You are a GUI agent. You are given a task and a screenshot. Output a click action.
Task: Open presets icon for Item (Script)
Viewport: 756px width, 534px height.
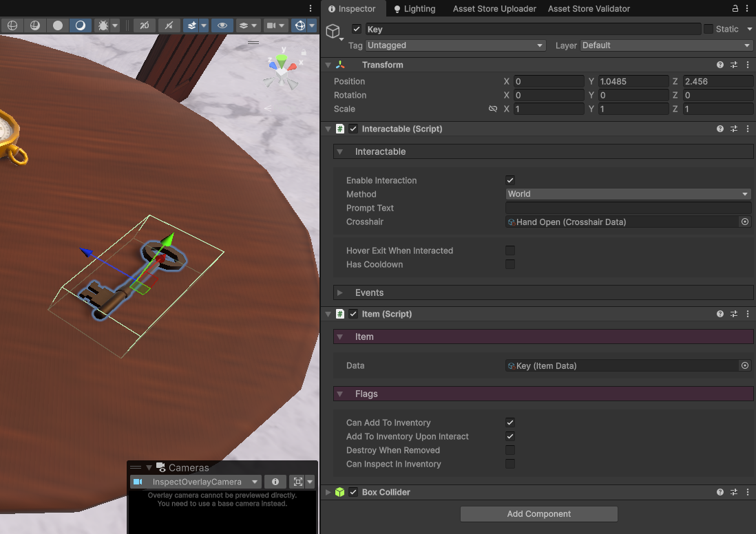click(x=734, y=314)
